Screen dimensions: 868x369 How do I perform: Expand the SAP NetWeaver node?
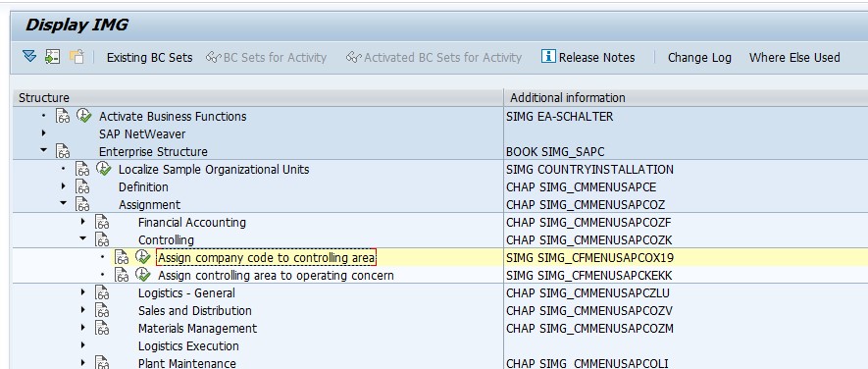(43, 132)
